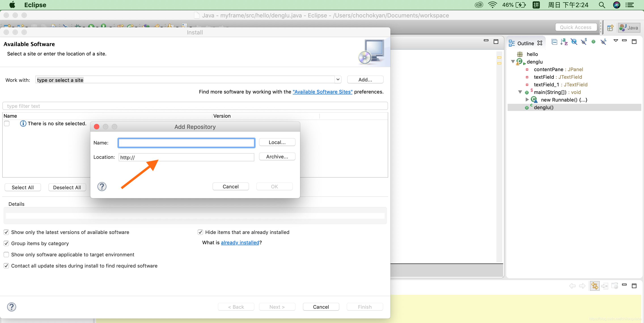Collapse the denglu class node

click(513, 62)
